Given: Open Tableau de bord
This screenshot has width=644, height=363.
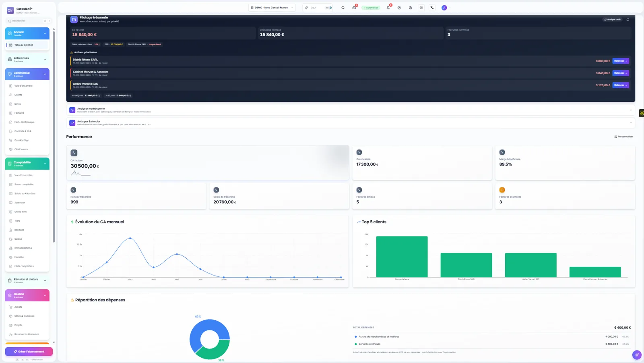Looking at the screenshot, I should coord(27,45).
